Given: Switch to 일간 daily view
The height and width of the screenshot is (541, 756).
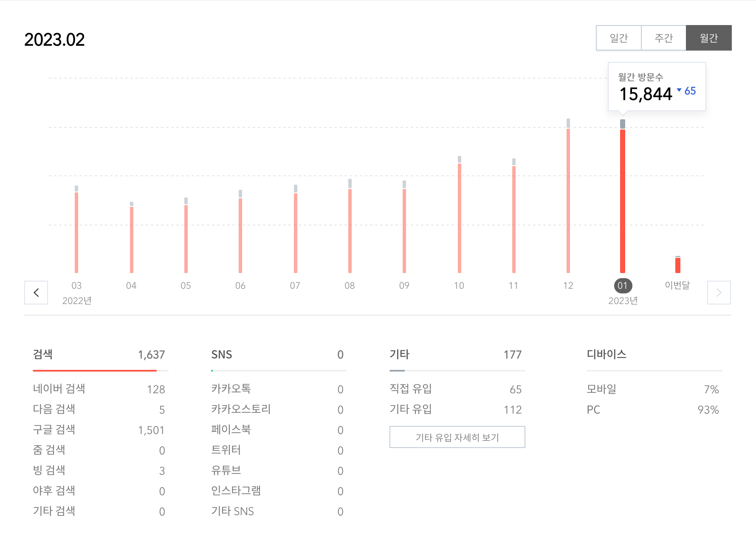Looking at the screenshot, I should coord(619,38).
